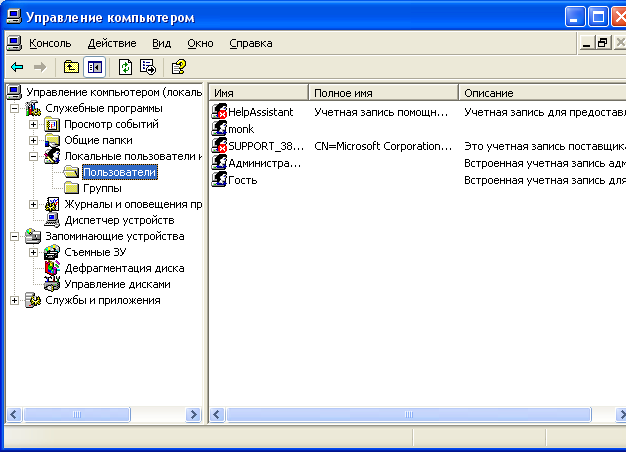Click the Refresh toolbar icon
This screenshot has height=452, width=626.
pos(125,67)
